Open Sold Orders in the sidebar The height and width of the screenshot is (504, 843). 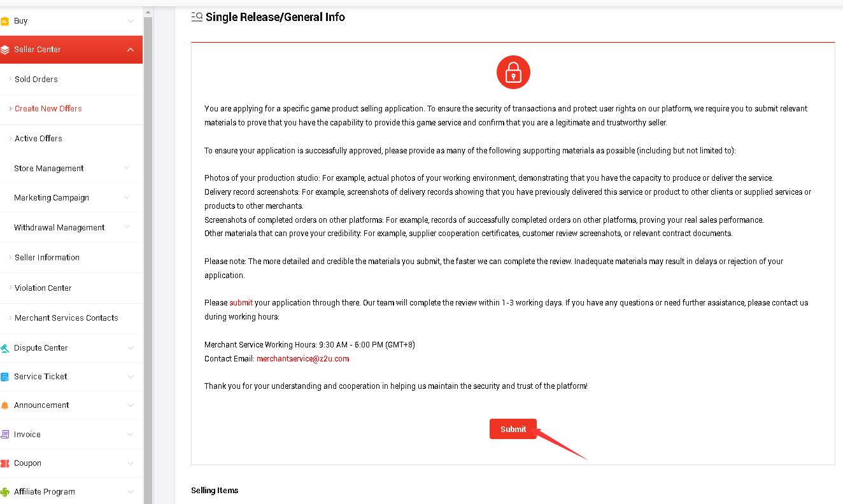pos(36,80)
